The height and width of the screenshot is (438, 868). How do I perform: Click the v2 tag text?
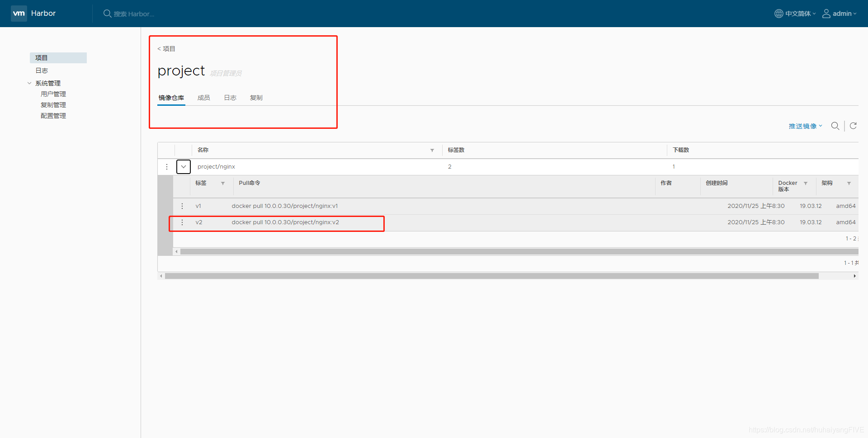pyautogui.click(x=199, y=222)
